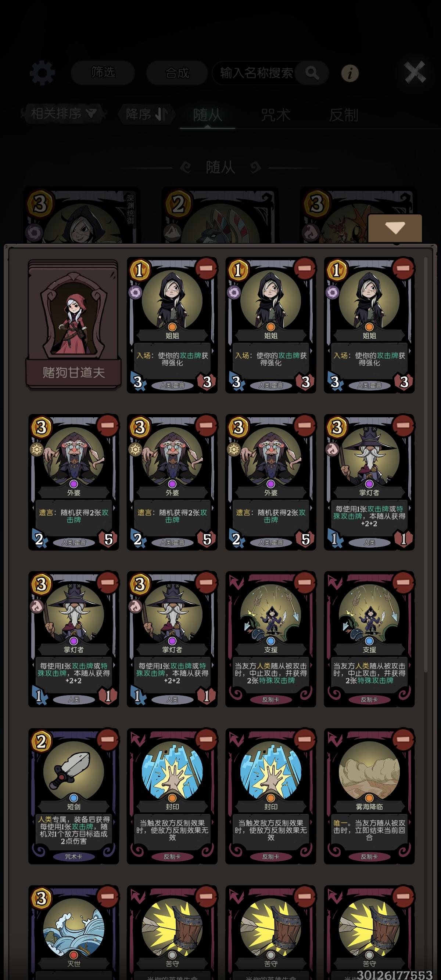Switch to the 反制 tab
The height and width of the screenshot is (980, 441).
pyautogui.click(x=344, y=115)
